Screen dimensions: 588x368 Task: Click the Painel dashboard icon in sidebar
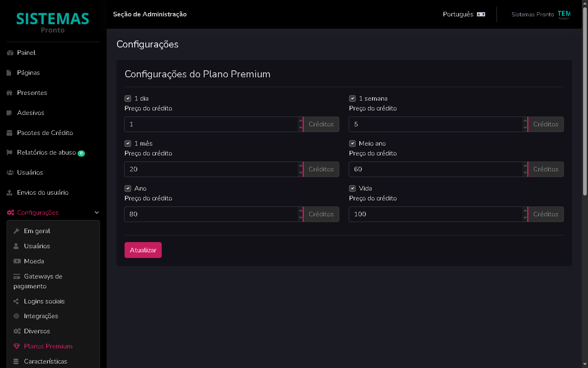pos(10,53)
